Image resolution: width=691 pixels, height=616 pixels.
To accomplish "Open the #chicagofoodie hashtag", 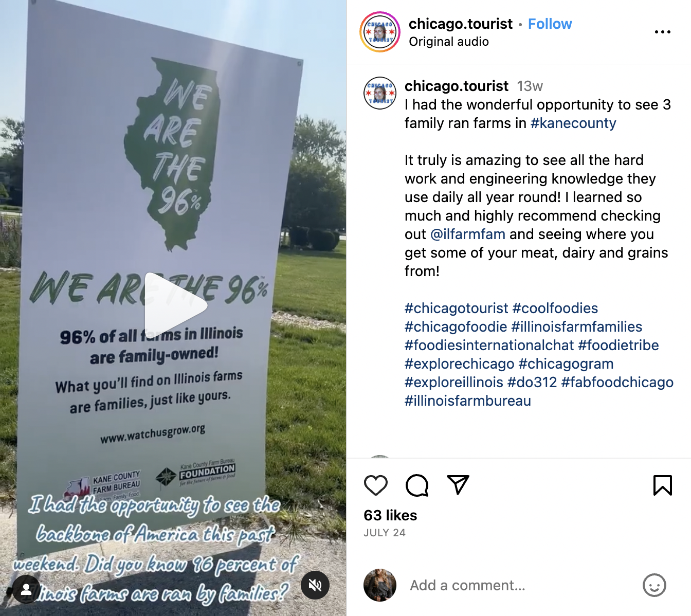I will click(x=456, y=327).
